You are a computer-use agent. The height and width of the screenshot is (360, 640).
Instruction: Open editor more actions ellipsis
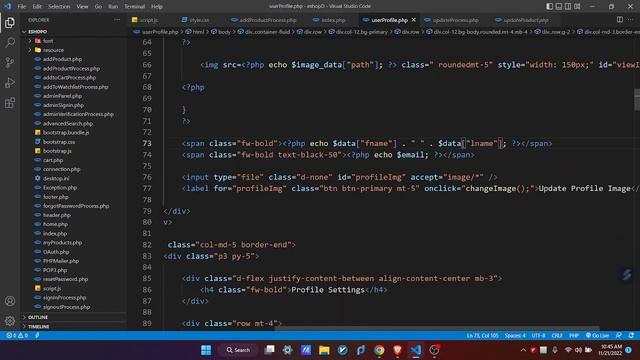[x=631, y=20]
